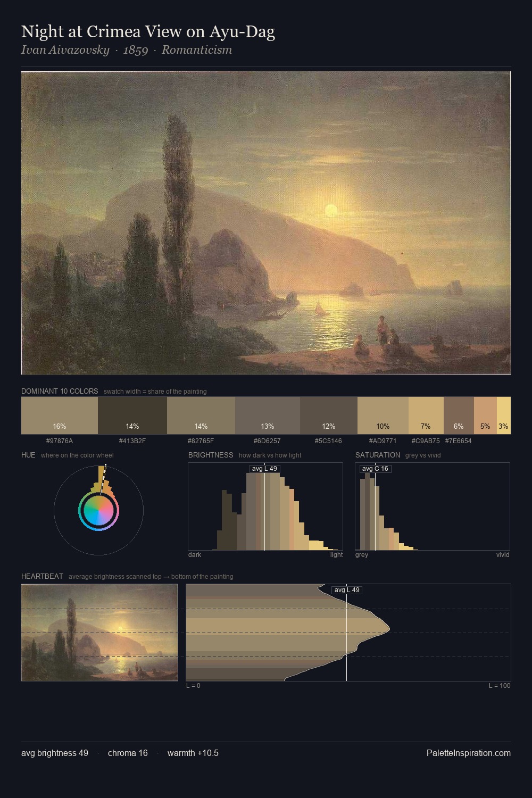Click the 'HEARTBEAT' section heading

coord(42,576)
